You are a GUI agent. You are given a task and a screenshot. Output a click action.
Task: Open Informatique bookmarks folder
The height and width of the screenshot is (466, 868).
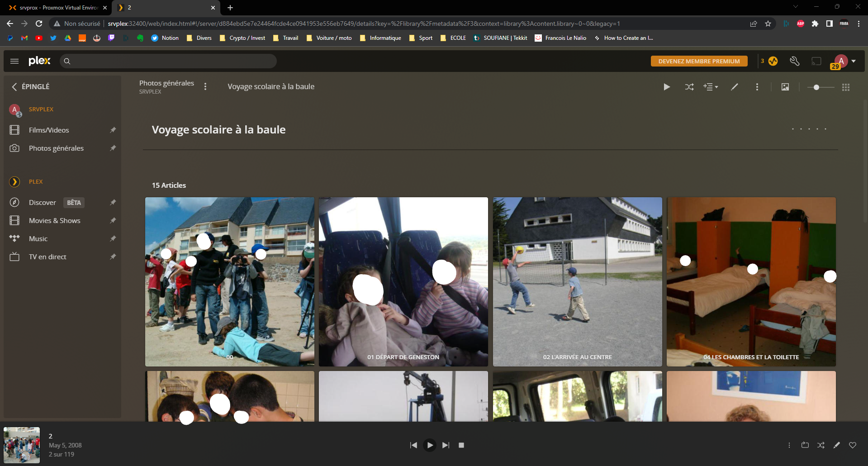coord(380,38)
